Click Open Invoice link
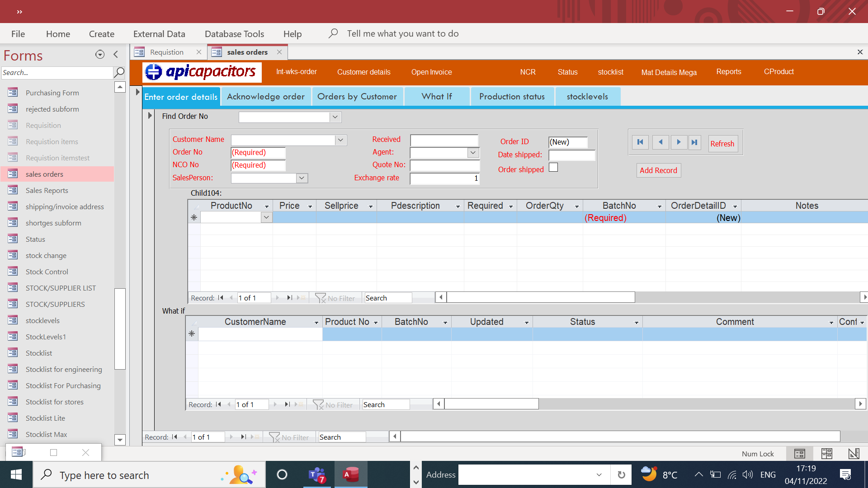Image resolution: width=868 pixels, height=488 pixels. [432, 72]
